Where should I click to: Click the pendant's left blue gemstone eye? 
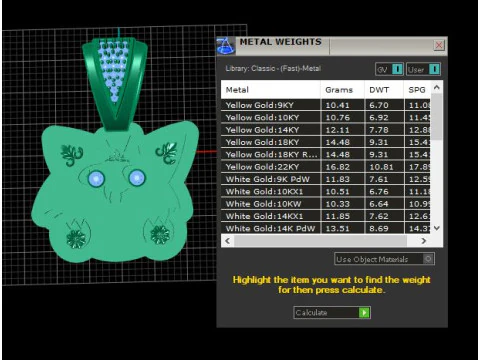coord(96,179)
